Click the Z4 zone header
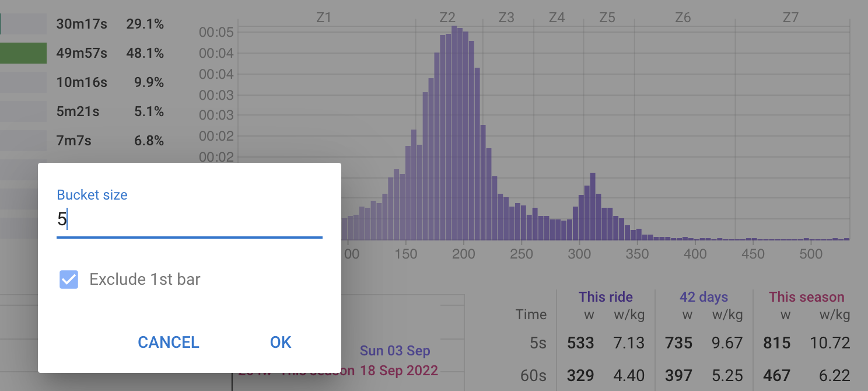Screen dimensions: 868x391 (x=556, y=18)
